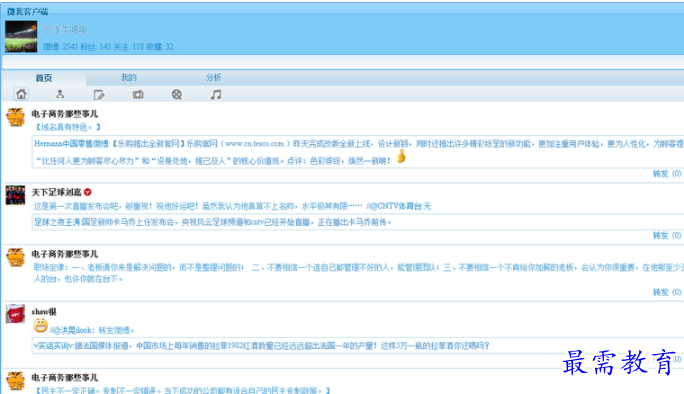
Task: Open the 天下足球刘嘉 author name
Action: (56, 192)
